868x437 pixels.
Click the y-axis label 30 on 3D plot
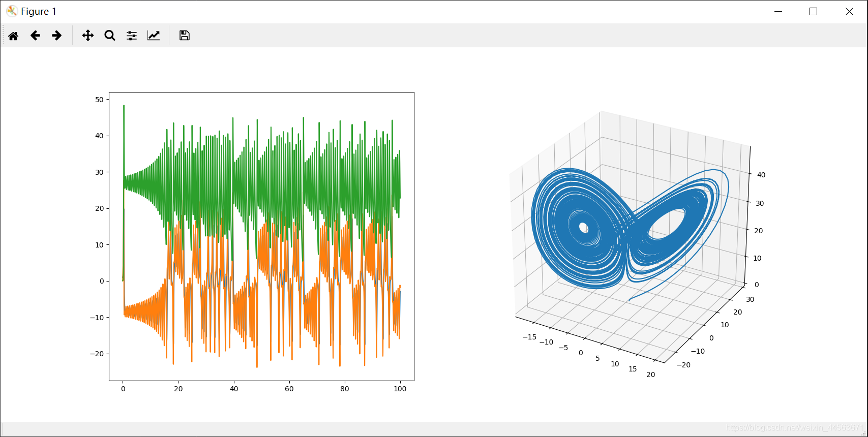click(750, 299)
